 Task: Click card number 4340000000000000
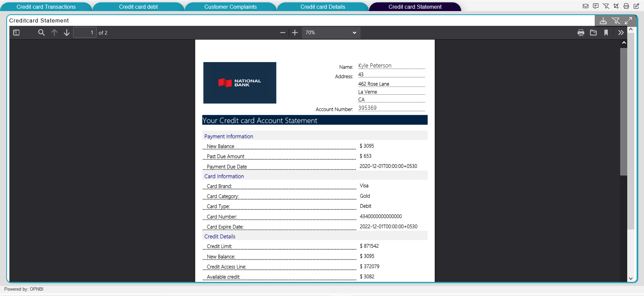[x=381, y=216]
